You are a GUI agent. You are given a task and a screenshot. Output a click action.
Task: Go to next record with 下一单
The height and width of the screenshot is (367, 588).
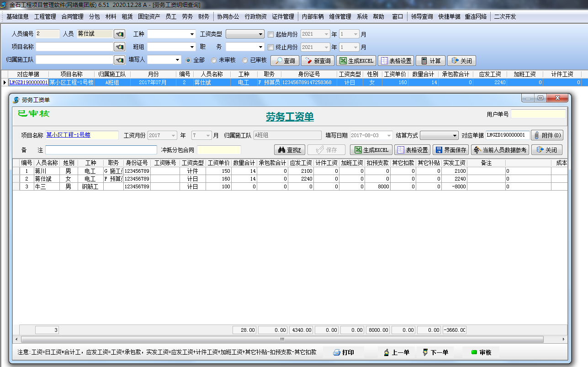tap(435, 353)
